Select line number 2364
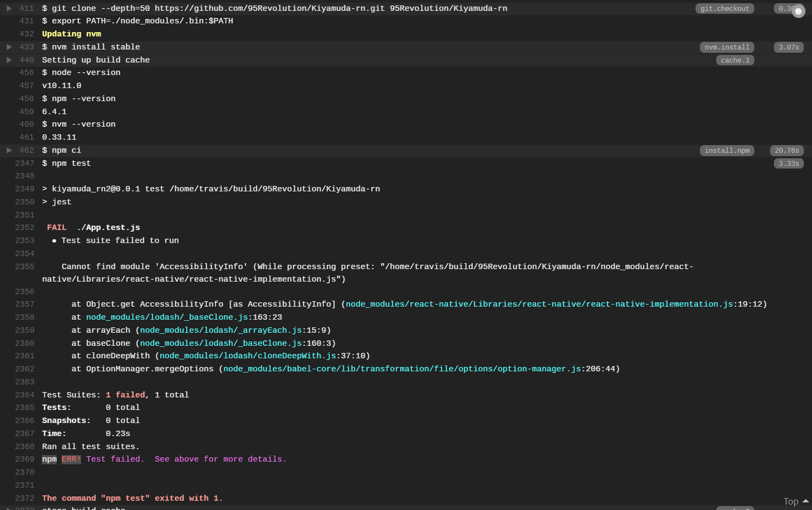Screen dimensions: 812x510 pyautogui.click(x=24, y=395)
